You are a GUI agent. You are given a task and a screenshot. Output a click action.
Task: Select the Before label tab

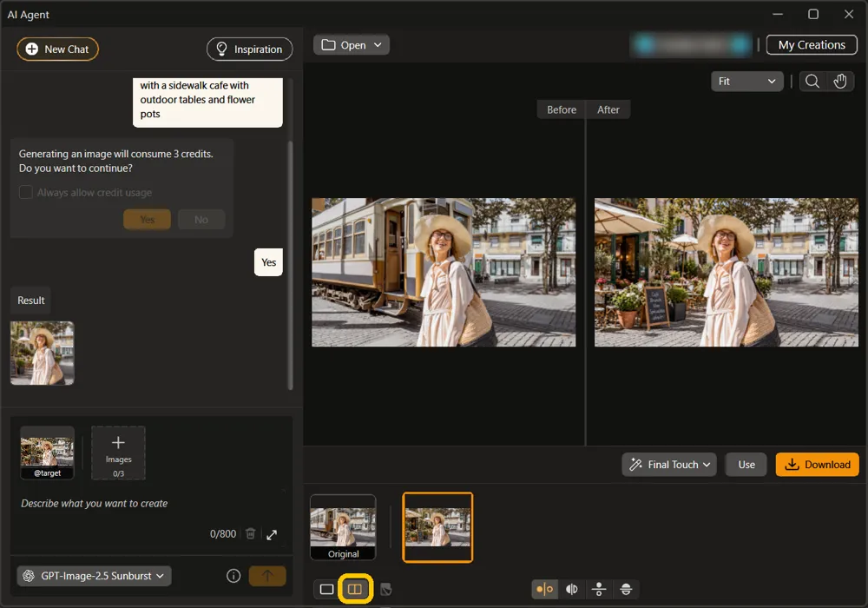click(562, 109)
